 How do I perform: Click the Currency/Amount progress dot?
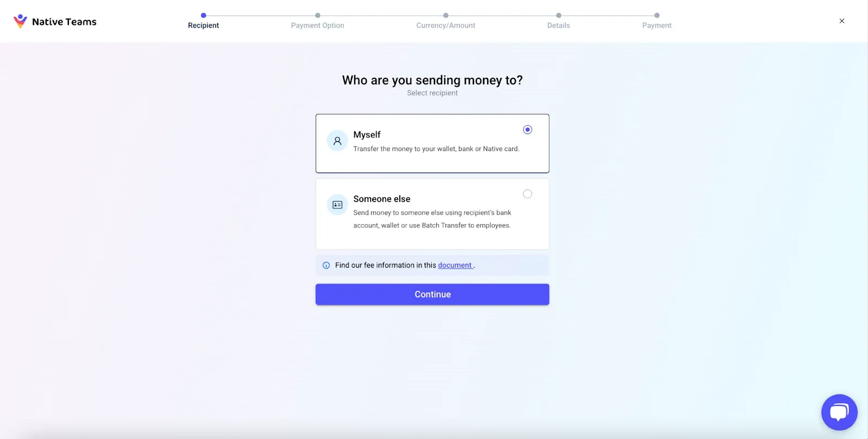pyautogui.click(x=446, y=15)
